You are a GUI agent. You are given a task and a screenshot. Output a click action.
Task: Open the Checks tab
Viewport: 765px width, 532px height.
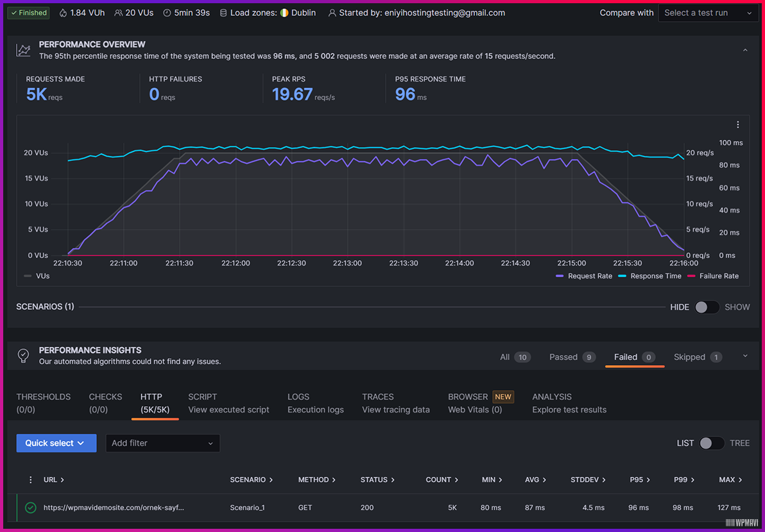pyautogui.click(x=105, y=403)
